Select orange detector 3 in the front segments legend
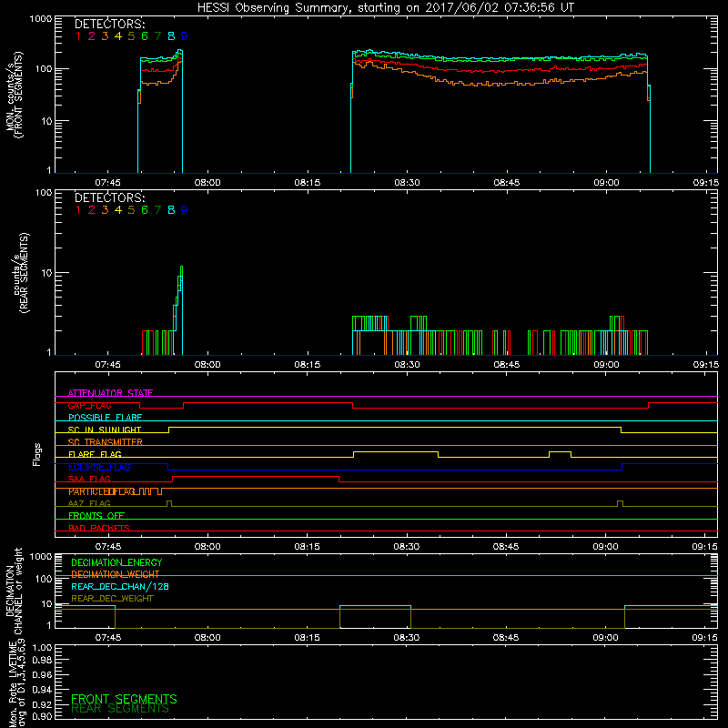The image size is (728, 728). 105,36
